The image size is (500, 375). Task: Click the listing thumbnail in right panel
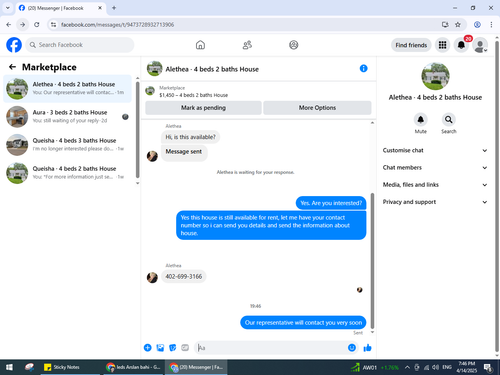coord(435,76)
